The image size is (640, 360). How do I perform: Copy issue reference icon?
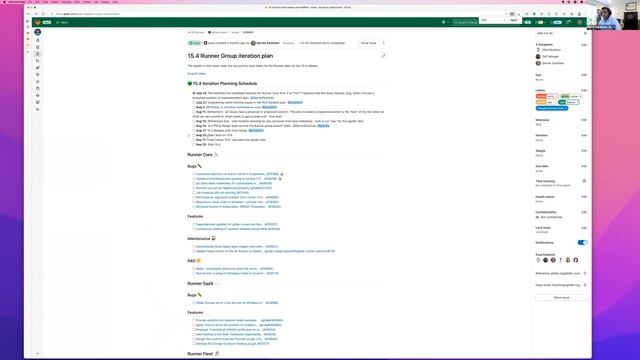click(x=585, y=273)
